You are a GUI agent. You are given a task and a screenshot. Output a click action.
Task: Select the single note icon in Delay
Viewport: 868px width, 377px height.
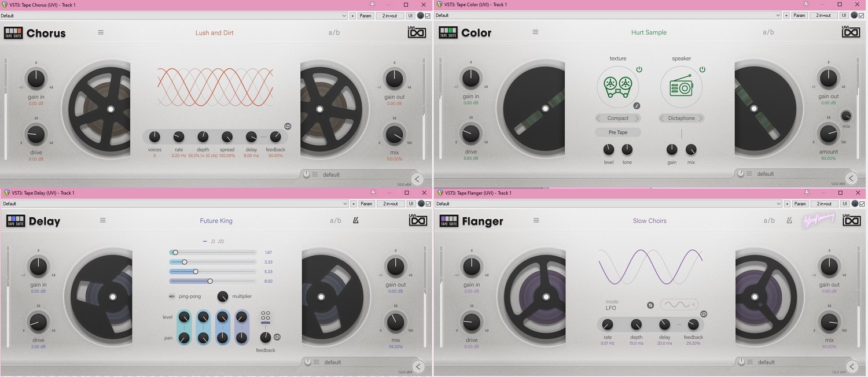[213, 241]
